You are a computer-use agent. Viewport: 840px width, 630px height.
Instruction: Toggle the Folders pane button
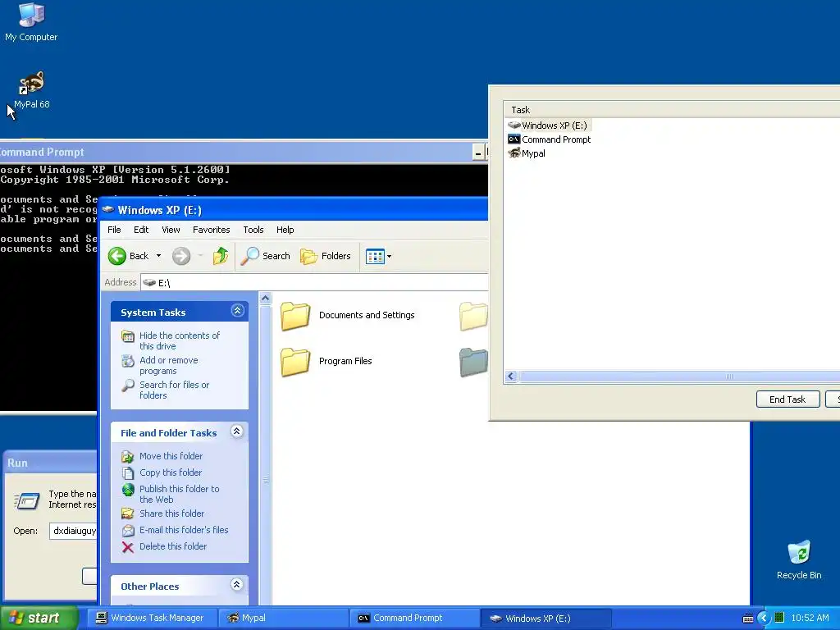tap(325, 256)
